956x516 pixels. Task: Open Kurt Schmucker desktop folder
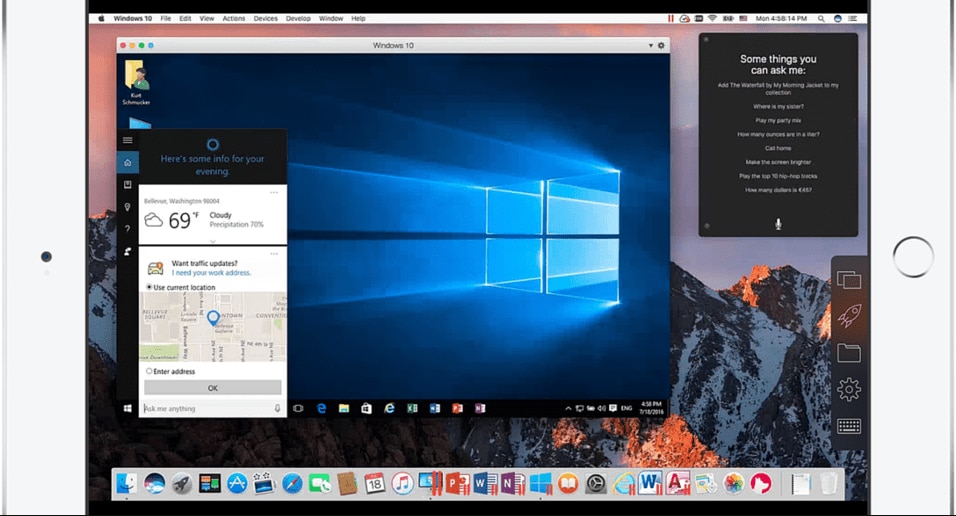136,82
